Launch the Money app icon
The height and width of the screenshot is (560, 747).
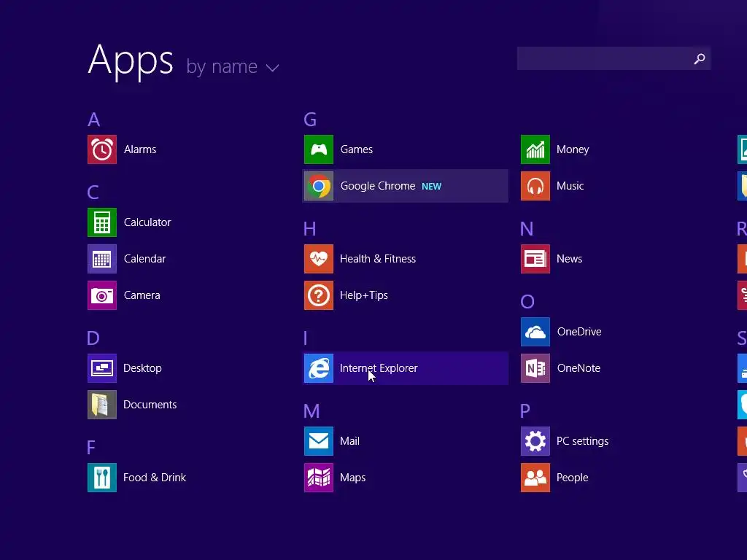(x=535, y=149)
